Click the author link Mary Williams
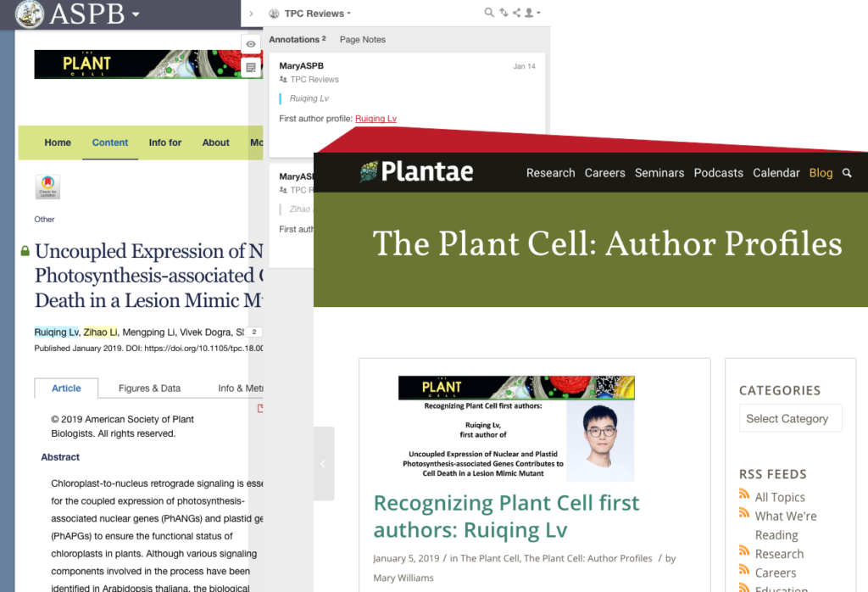The height and width of the screenshot is (592, 868). pos(403,578)
